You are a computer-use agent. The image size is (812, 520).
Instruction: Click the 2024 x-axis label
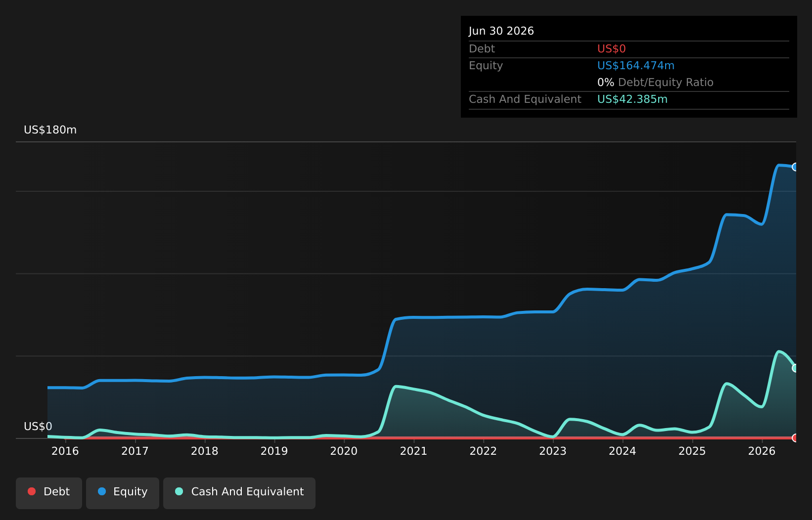623,451
